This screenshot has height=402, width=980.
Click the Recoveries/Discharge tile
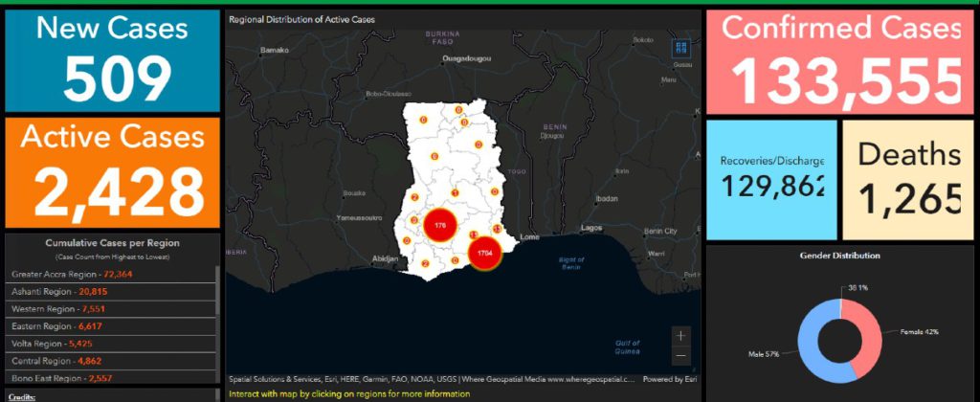pos(772,180)
